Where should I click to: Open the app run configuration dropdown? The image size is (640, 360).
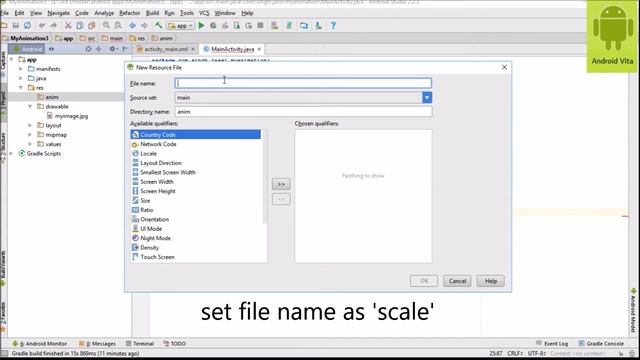[180, 26]
